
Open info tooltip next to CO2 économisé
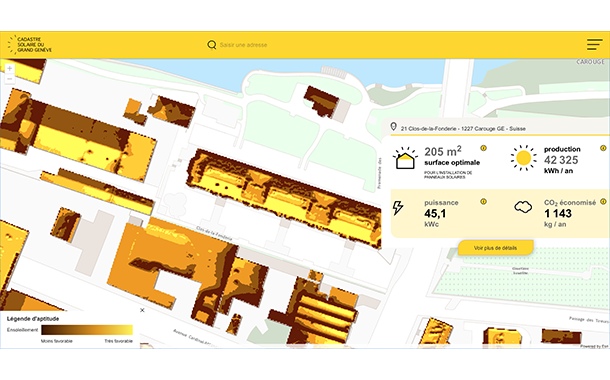click(603, 201)
